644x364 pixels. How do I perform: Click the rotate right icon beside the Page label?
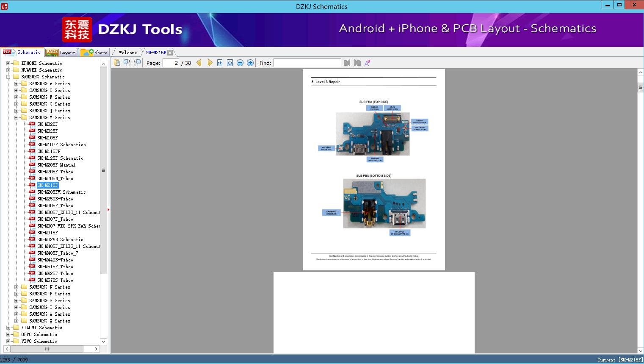pyautogui.click(x=137, y=63)
